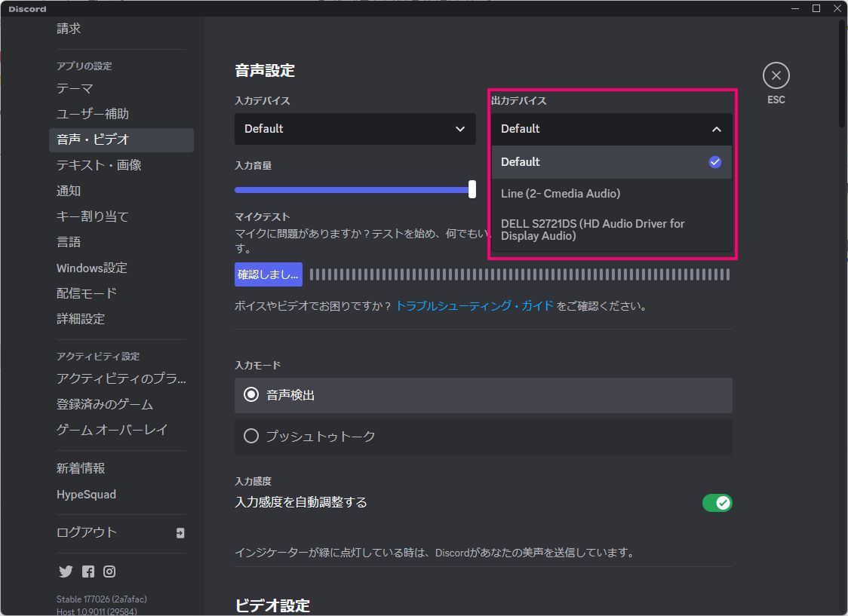Choose Default in output device list
The image size is (848, 616).
[x=612, y=161]
